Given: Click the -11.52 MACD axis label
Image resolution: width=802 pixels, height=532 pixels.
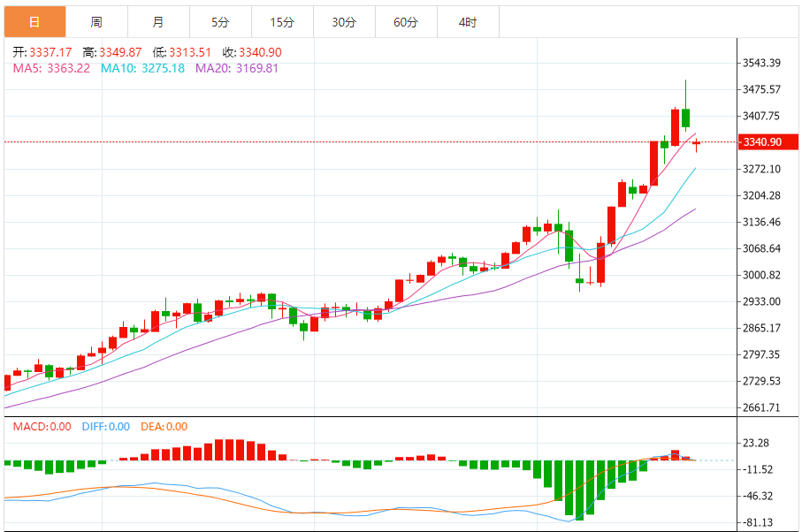Looking at the screenshot, I should point(758,469).
